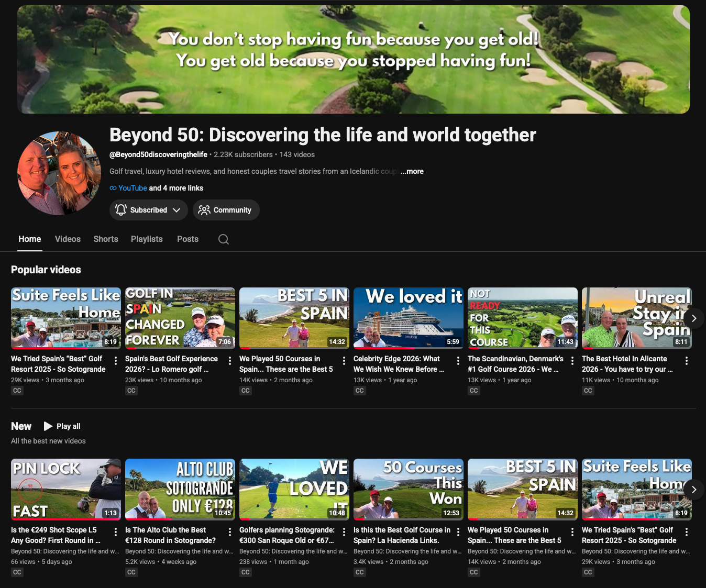Show next New videos with right arrow
Screen dimensions: 706x588
click(694, 490)
